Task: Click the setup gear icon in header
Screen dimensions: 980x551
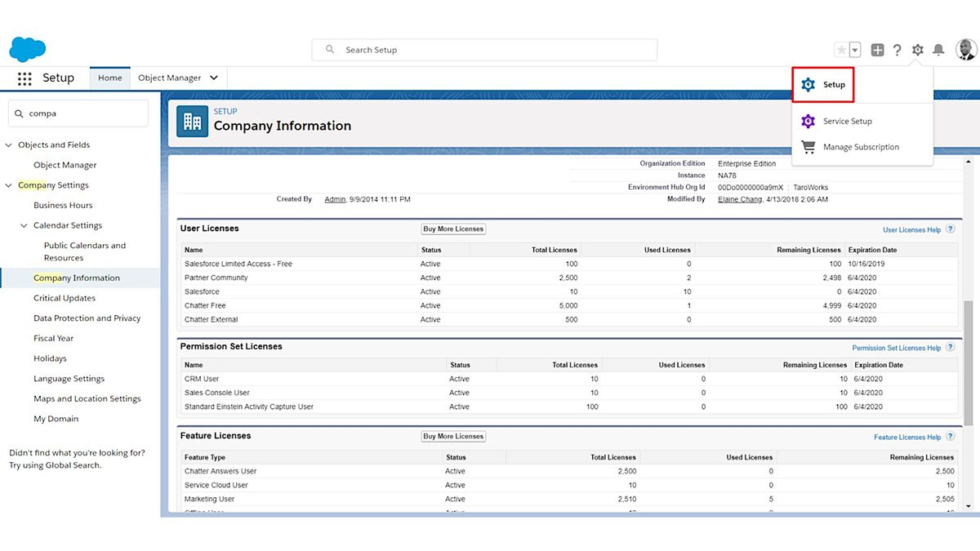Action: point(918,50)
